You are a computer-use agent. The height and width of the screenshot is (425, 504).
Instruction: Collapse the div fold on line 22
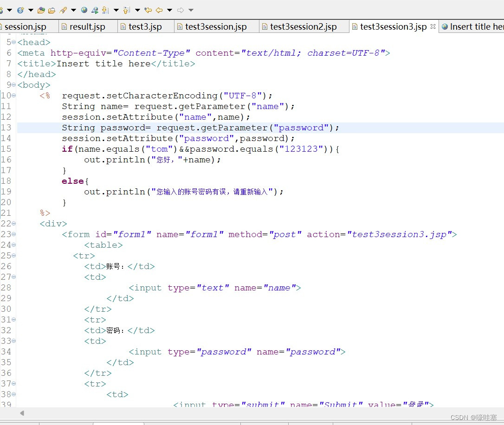[13, 224]
